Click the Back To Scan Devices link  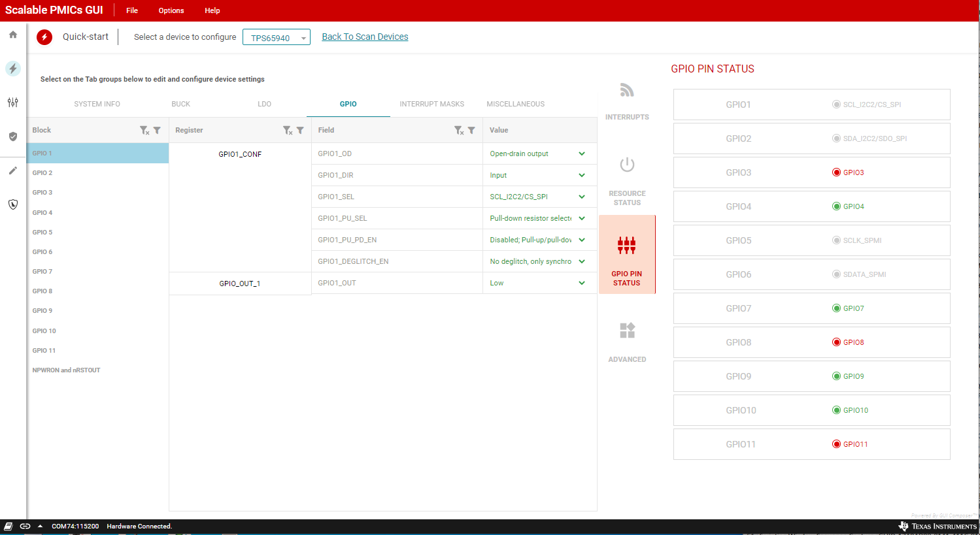pos(365,37)
